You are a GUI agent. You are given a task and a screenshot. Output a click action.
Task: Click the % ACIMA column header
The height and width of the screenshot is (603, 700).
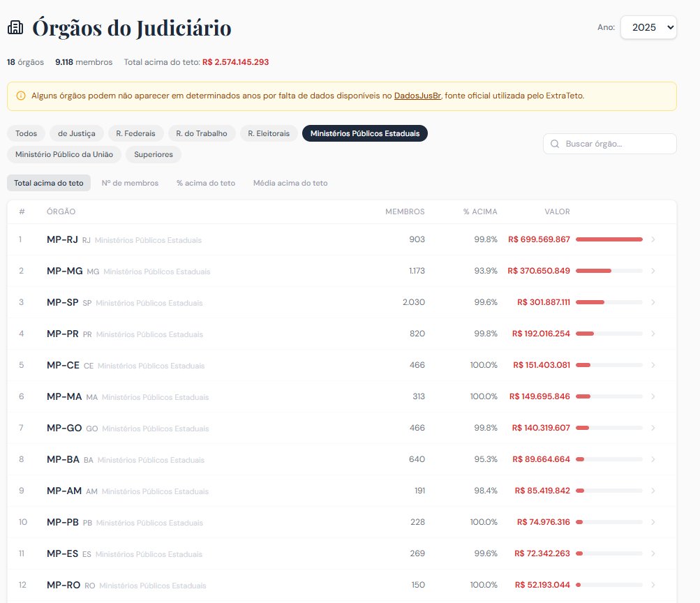(x=480, y=211)
